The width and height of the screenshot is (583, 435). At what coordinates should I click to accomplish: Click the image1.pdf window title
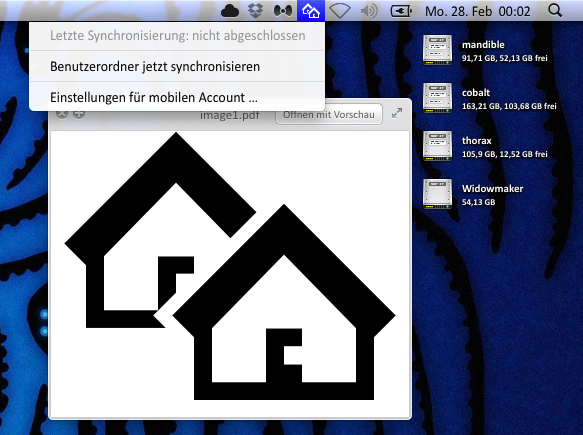229,116
